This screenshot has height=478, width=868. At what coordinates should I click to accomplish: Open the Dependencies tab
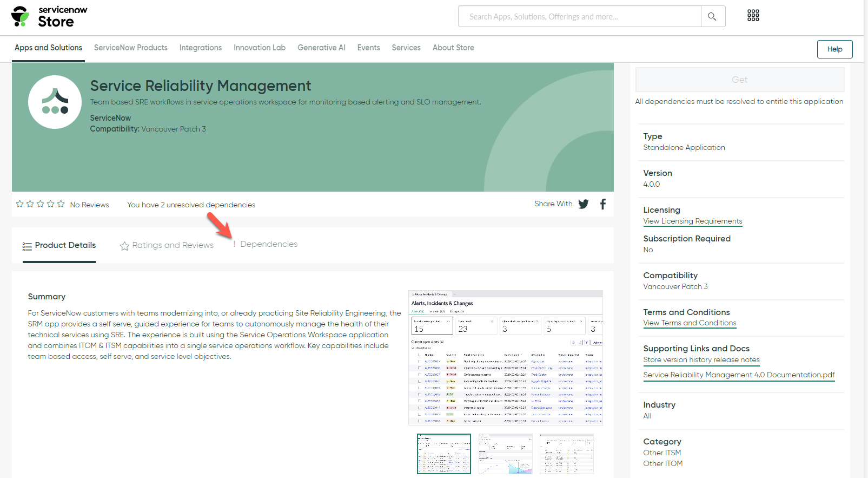[x=269, y=244]
